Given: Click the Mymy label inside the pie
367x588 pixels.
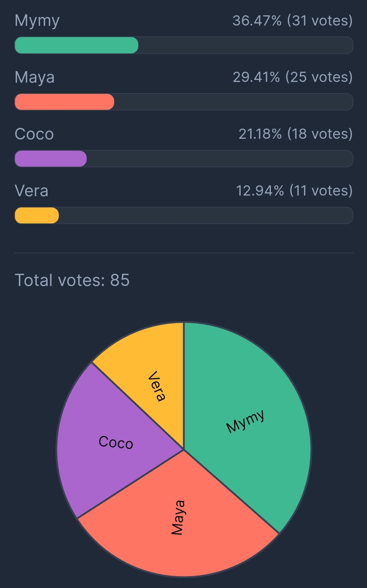Looking at the screenshot, I should click(x=245, y=422).
